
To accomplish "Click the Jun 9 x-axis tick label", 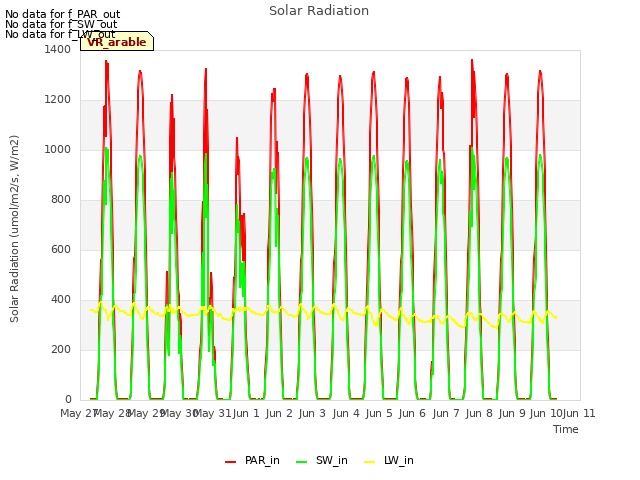I will (x=512, y=413).
